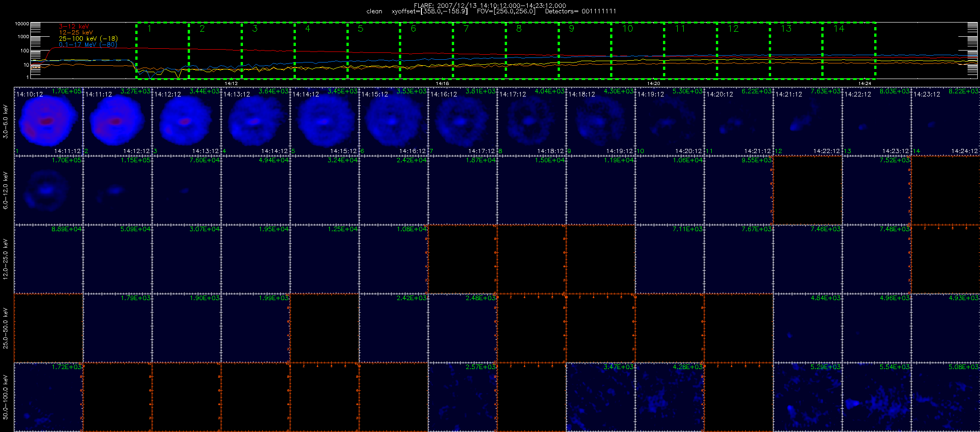Select time interval 5 on the light curve

361,28
